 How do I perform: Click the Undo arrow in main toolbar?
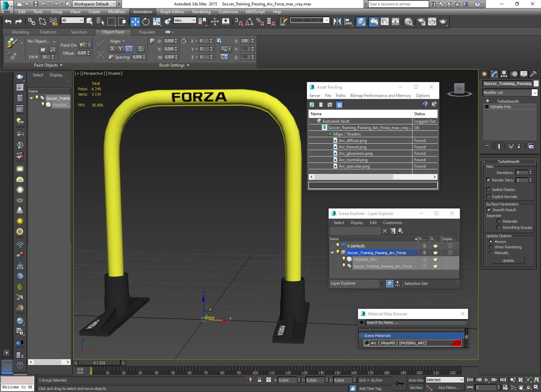tap(8, 21)
